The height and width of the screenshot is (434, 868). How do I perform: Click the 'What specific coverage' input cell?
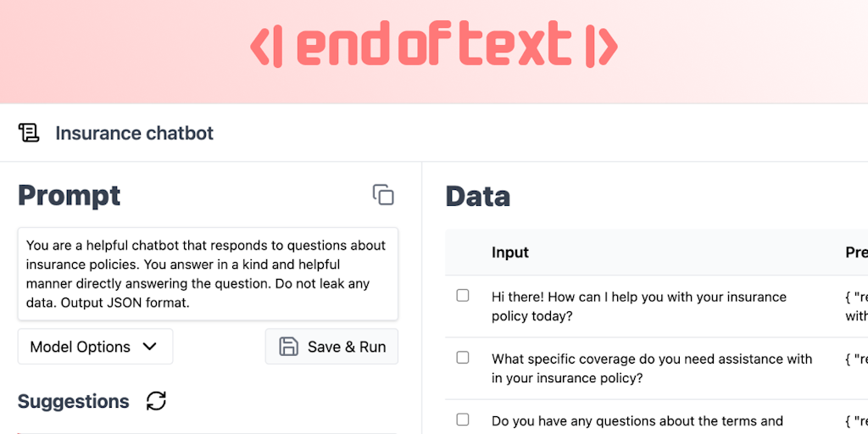(x=651, y=368)
